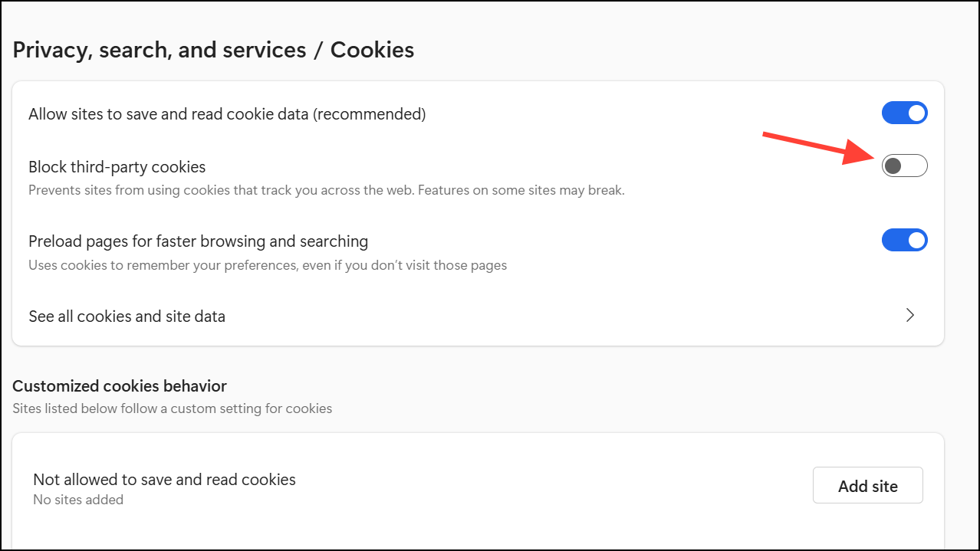Click the Preload pages for faster browsing label
The width and height of the screenshot is (980, 551).
198,241
